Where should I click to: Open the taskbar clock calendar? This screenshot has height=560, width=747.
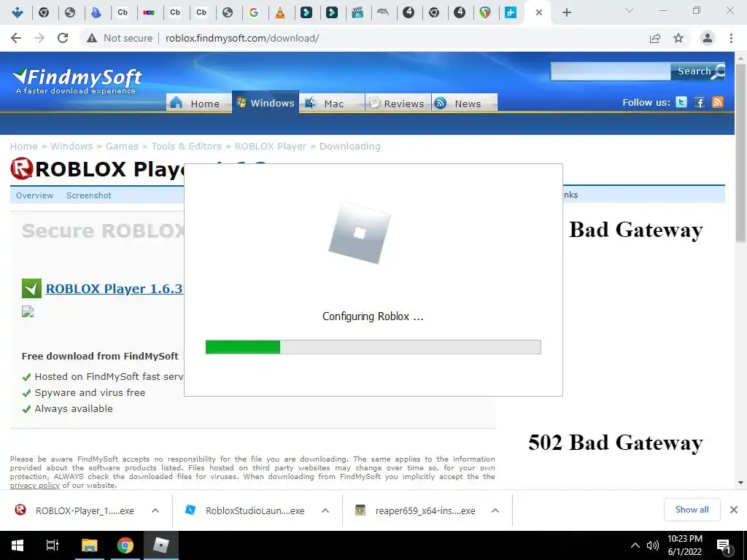pyautogui.click(x=685, y=545)
